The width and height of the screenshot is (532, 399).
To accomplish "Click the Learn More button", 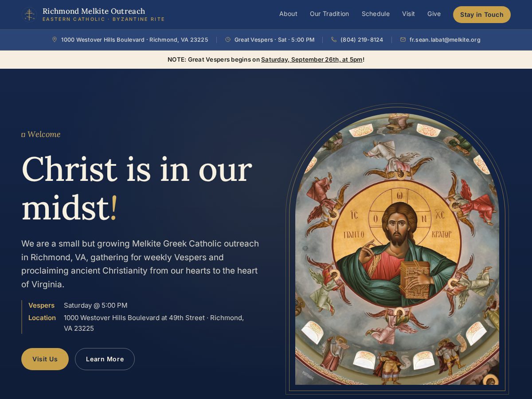I will tap(105, 359).
